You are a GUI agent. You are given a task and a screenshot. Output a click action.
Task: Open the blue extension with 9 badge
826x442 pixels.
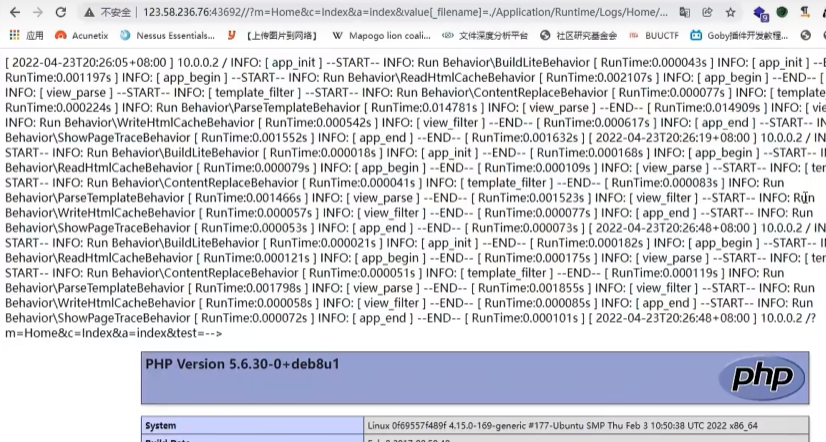point(760,13)
